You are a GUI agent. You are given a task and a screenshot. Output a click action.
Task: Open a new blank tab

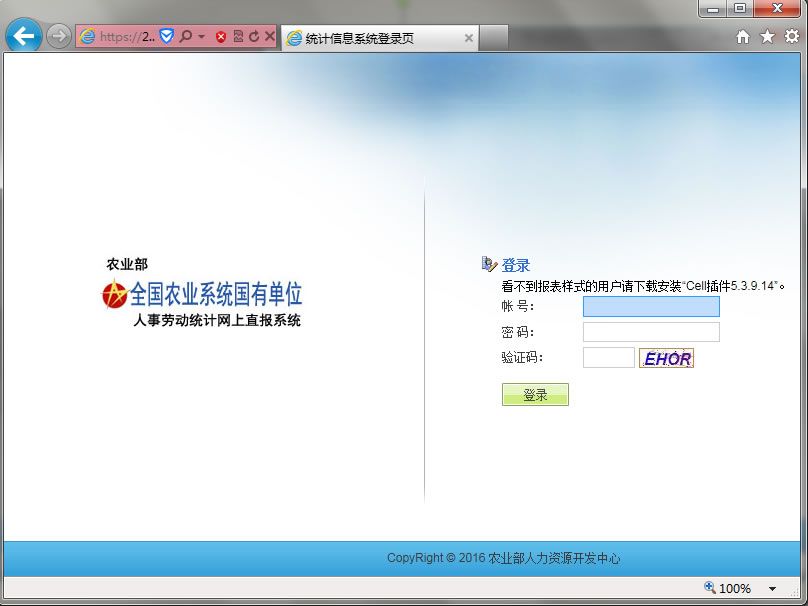coord(494,38)
